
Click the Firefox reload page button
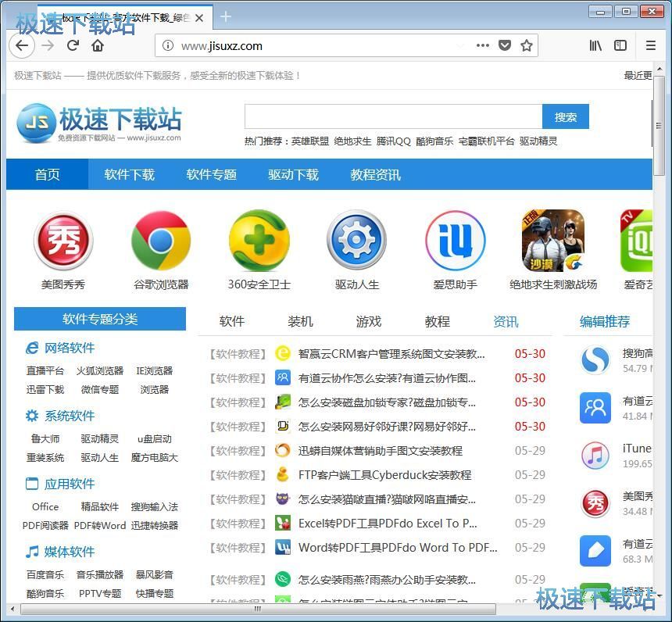tap(73, 45)
